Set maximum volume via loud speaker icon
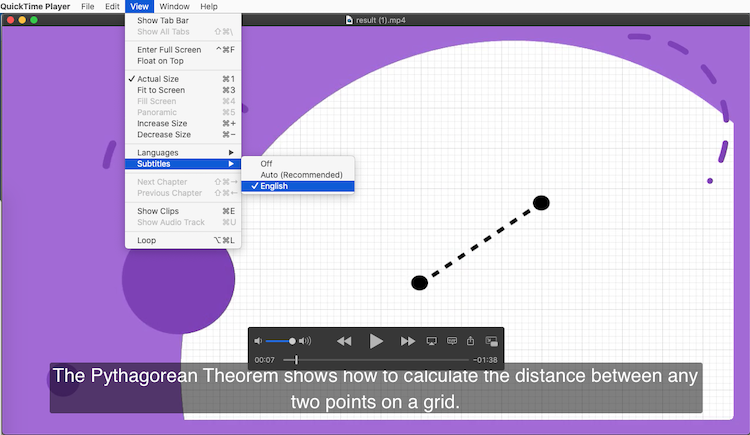Screen dimensions: 750x435 coord(305,341)
